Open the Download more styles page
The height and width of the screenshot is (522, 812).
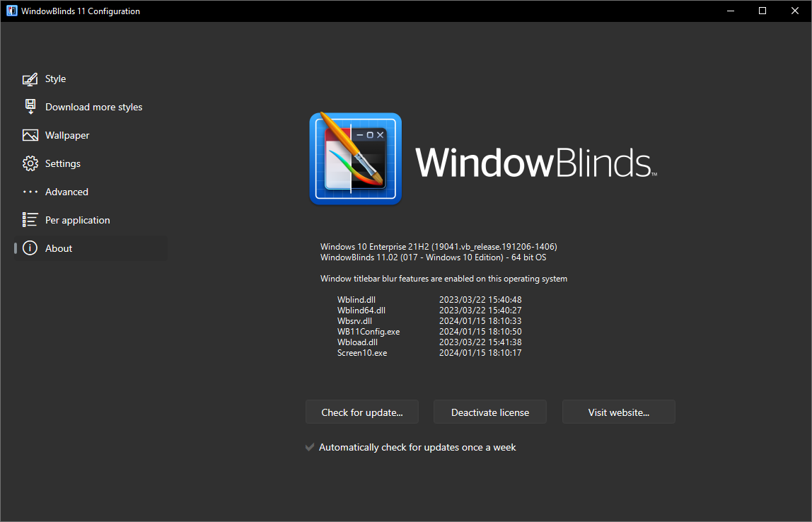pos(94,108)
